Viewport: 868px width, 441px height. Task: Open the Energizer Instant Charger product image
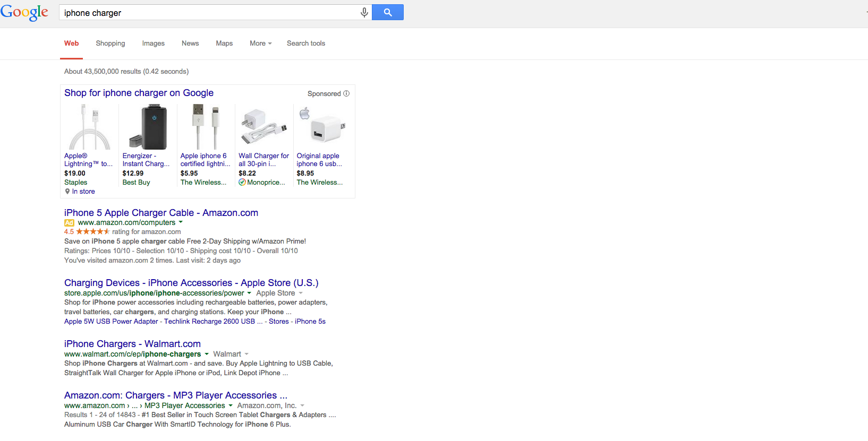point(148,127)
